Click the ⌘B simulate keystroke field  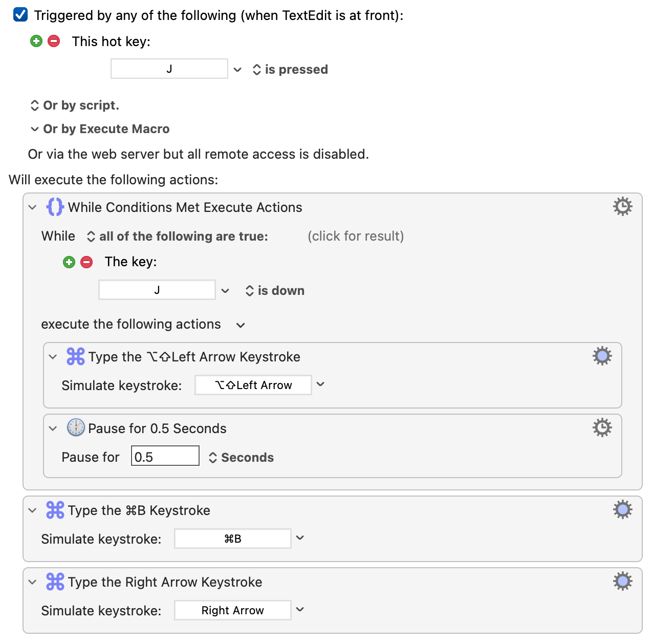233,539
